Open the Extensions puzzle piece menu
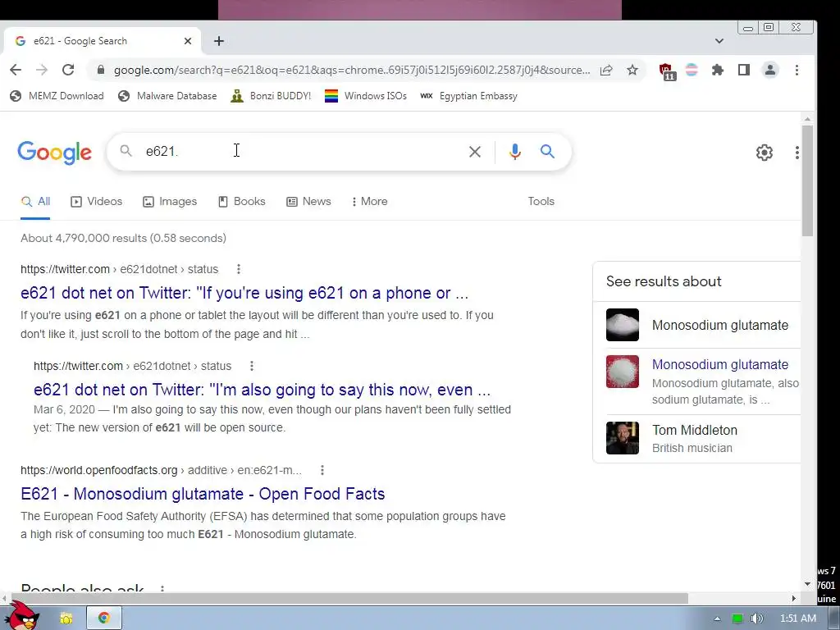This screenshot has width=840, height=630. click(x=717, y=70)
